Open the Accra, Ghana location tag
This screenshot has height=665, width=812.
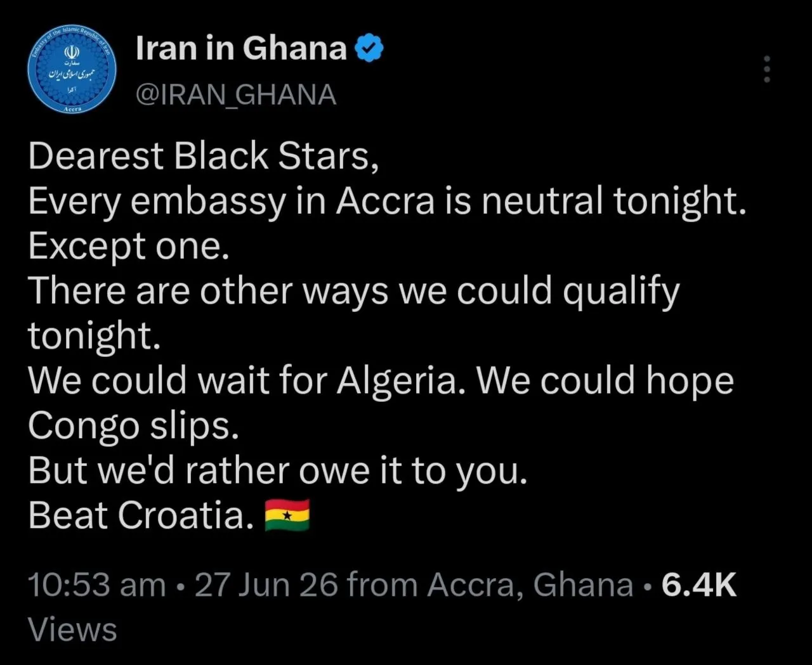(530, 584)
